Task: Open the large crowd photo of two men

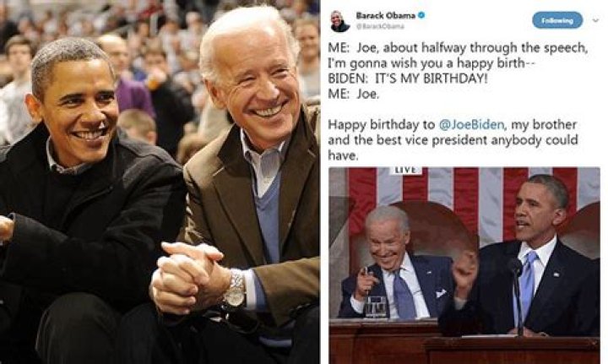Action: click(160, 182)
